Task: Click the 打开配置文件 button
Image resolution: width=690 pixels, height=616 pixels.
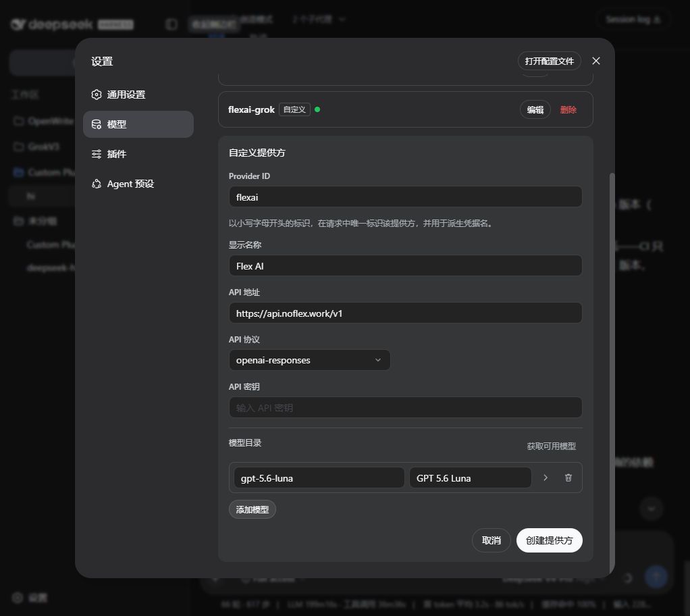Action: click(x=549, y=61)
